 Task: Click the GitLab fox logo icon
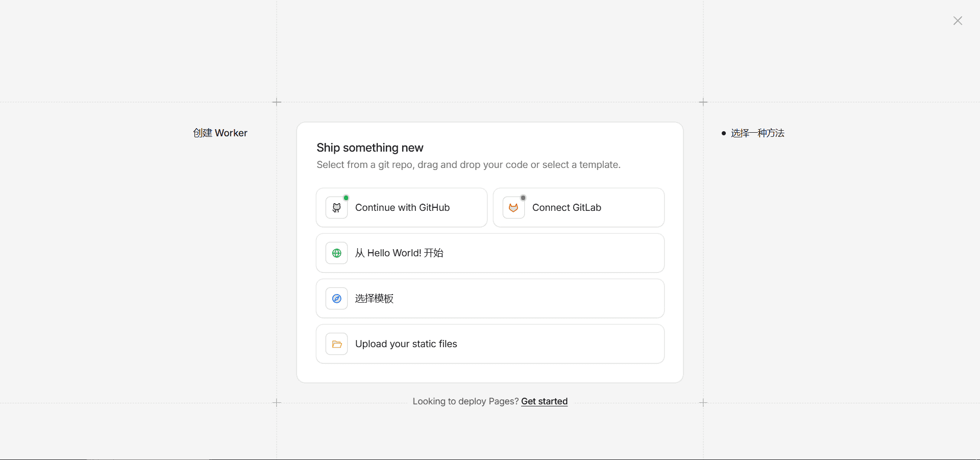[x=513, y=208]
